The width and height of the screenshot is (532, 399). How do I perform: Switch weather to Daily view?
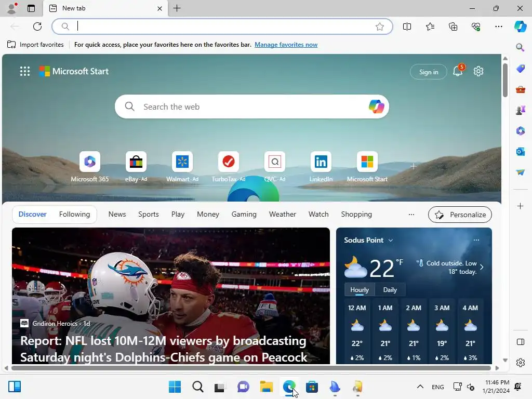click(390, 290)
